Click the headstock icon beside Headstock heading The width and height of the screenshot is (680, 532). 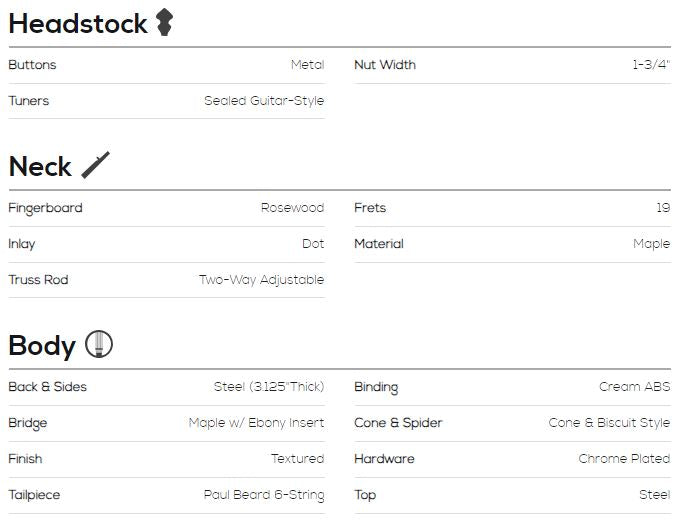[x=165, y=22]
